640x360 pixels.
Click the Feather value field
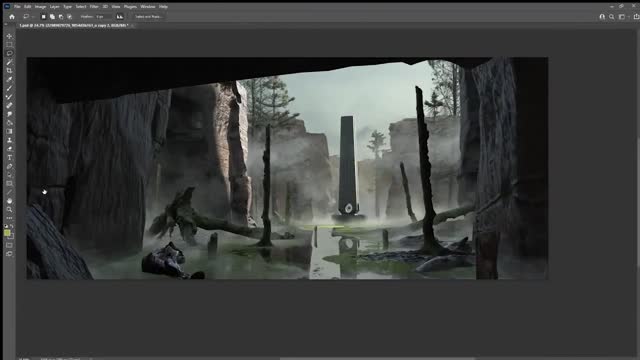pyautogui.click(x=103, y=17)
